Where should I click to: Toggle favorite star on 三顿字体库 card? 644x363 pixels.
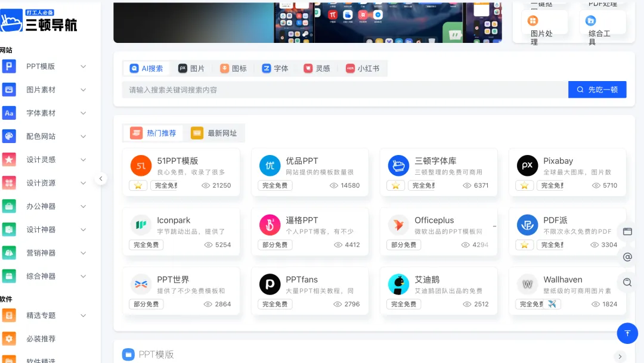click(395, 185)
